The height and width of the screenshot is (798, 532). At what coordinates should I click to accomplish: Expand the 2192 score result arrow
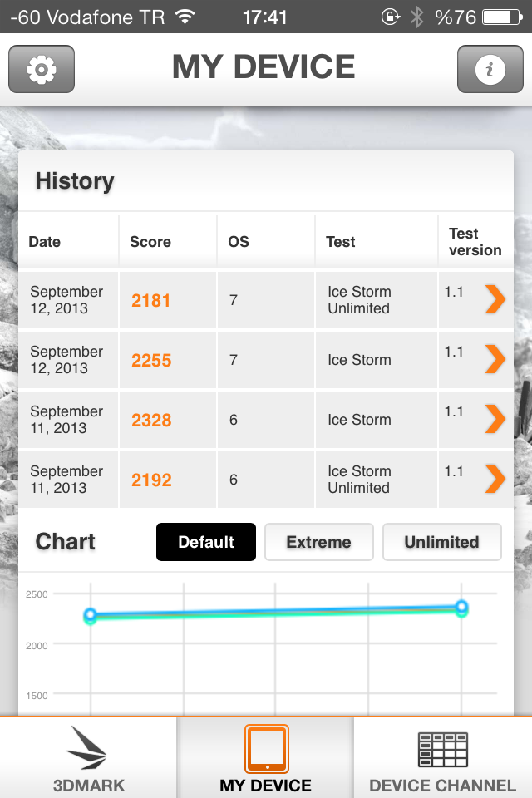pos(495,479)
